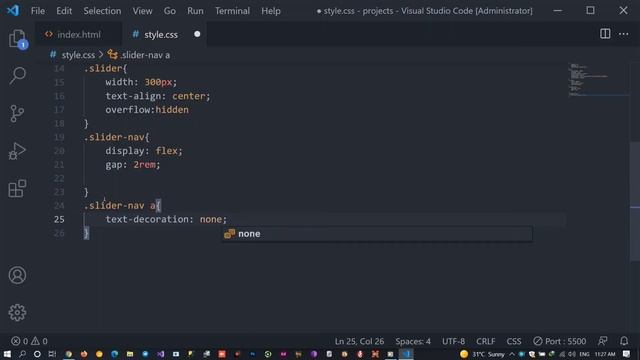This screenshot has width=640, height=360.
Task: Open the Go menu
Action: pyautogui.click(x=169, y=11)
